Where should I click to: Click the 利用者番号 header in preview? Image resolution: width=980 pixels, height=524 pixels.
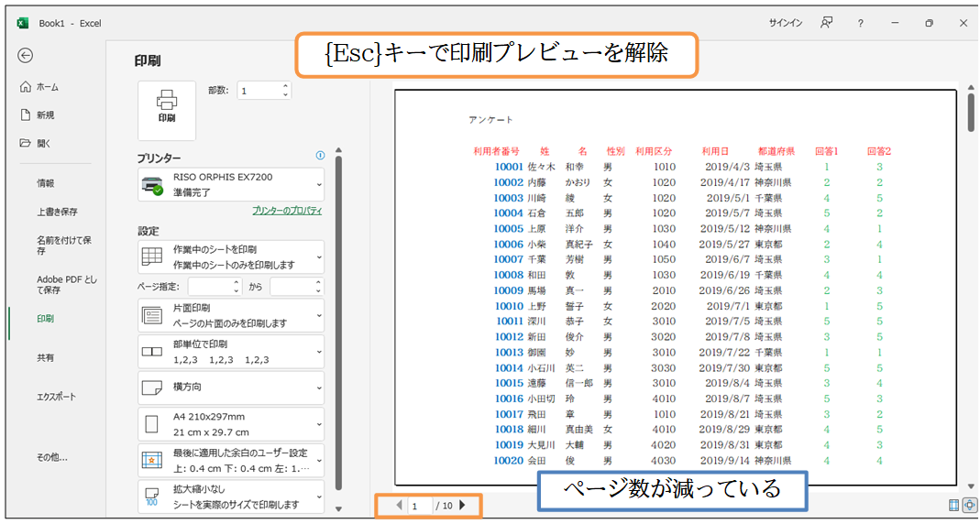[x=496, y=151]
